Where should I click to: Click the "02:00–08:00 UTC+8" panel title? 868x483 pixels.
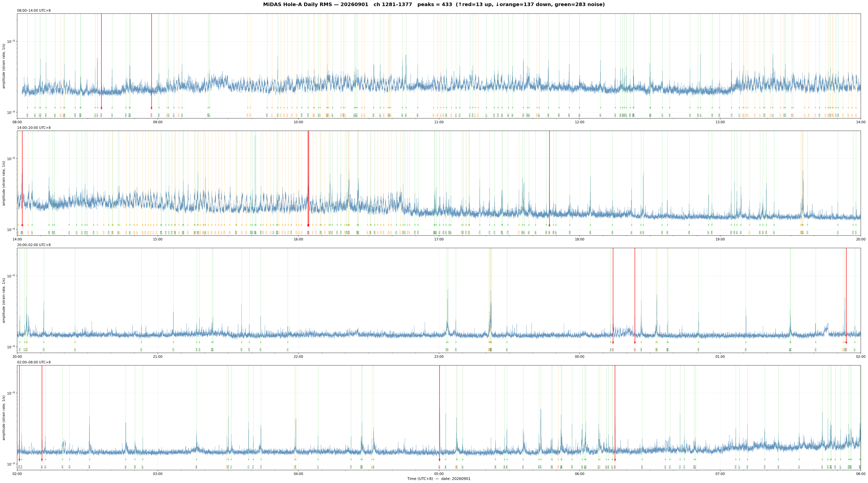pyautogui.click(x=34, y=362)
